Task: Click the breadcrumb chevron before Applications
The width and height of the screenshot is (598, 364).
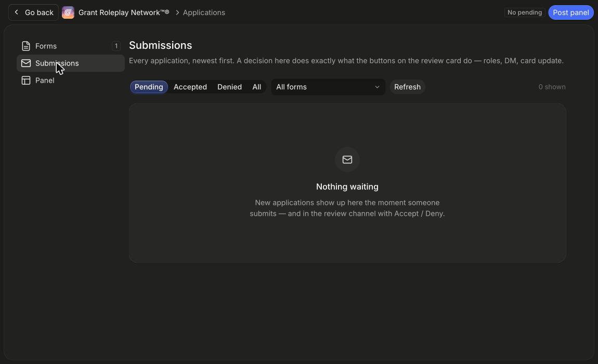Action: click(177, 12)
